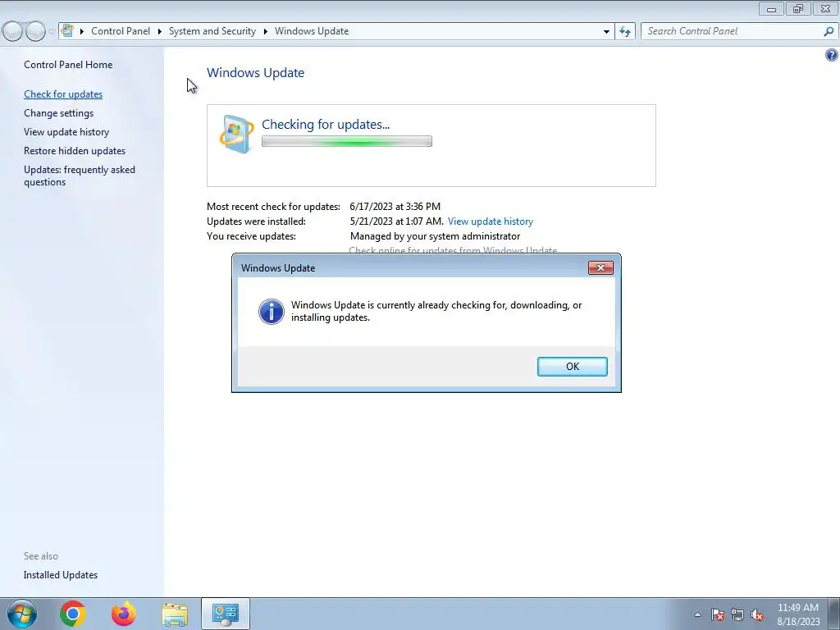Minimize the Control Panel window
840x630 pixels.
[771, 8]
